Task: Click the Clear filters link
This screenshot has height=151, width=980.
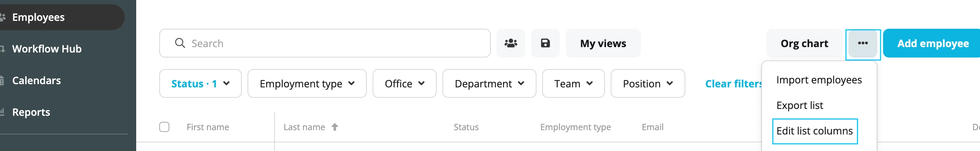Action: 734,83
